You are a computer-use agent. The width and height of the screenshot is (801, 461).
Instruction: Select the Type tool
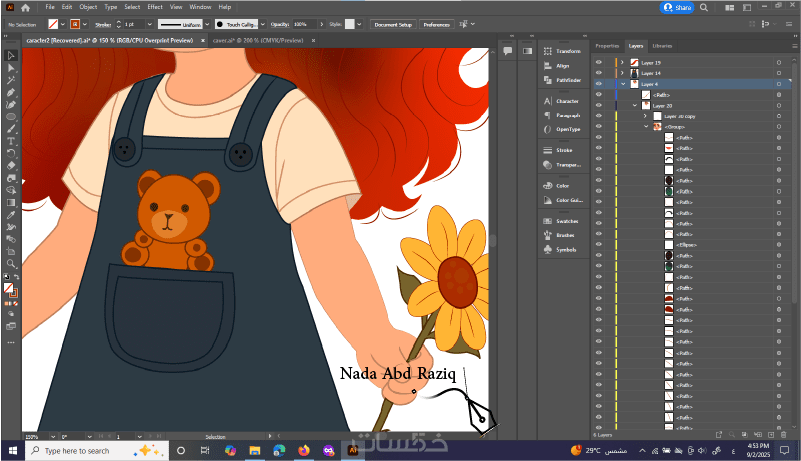[11, 141]
